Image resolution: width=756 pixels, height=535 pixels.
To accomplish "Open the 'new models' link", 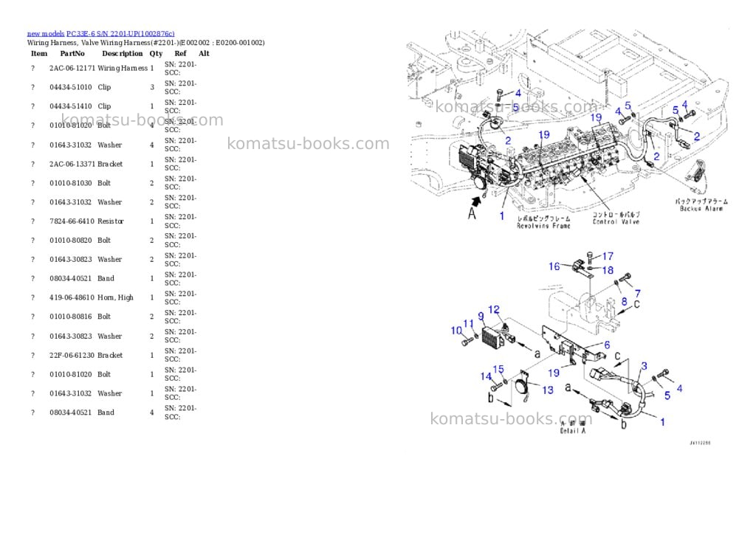I will pos(46,34).
